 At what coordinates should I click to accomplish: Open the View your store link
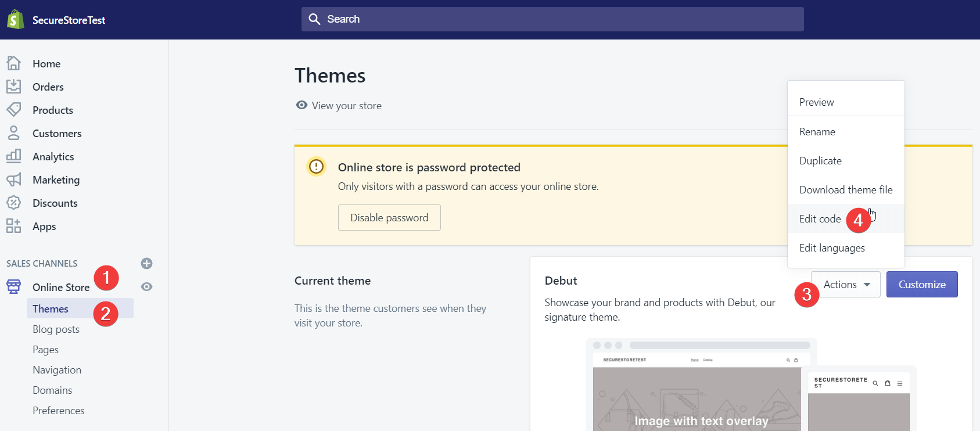(x=346, y=106)
